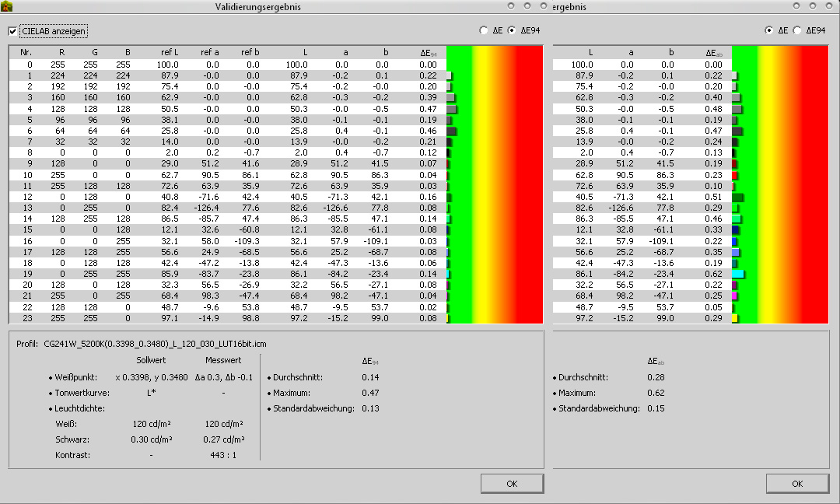This screenshot has height=504, width=840.
Task: Click the ref b column header
Action: [x=250, y=53]
